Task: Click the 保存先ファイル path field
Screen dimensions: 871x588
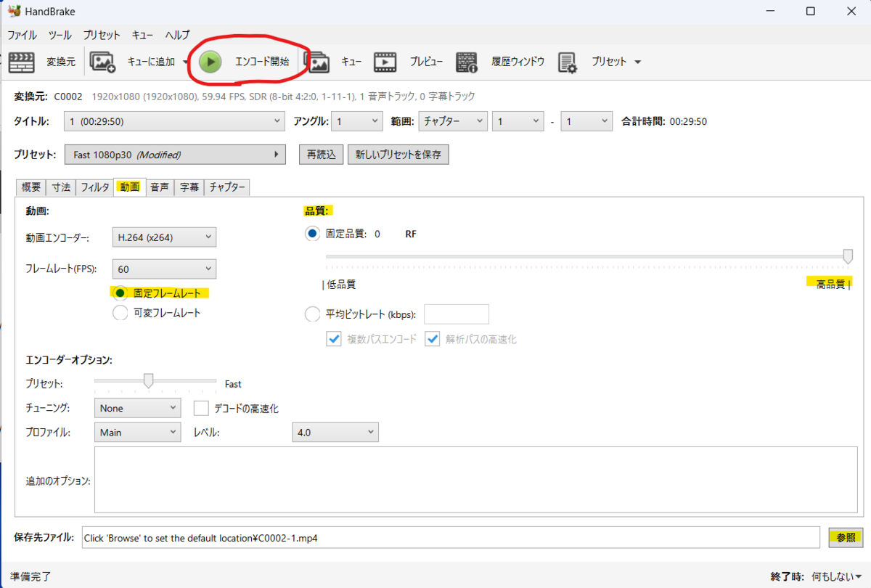Action: (451, 538)
